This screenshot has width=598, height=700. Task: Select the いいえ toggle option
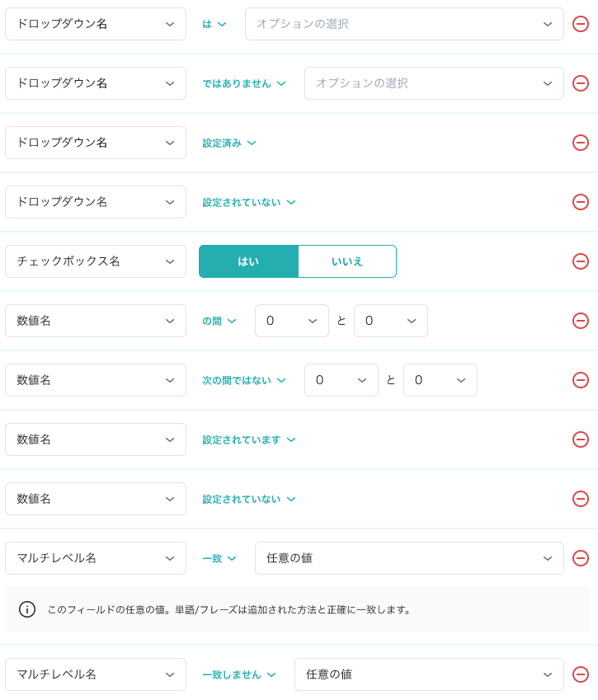(347, 261)
